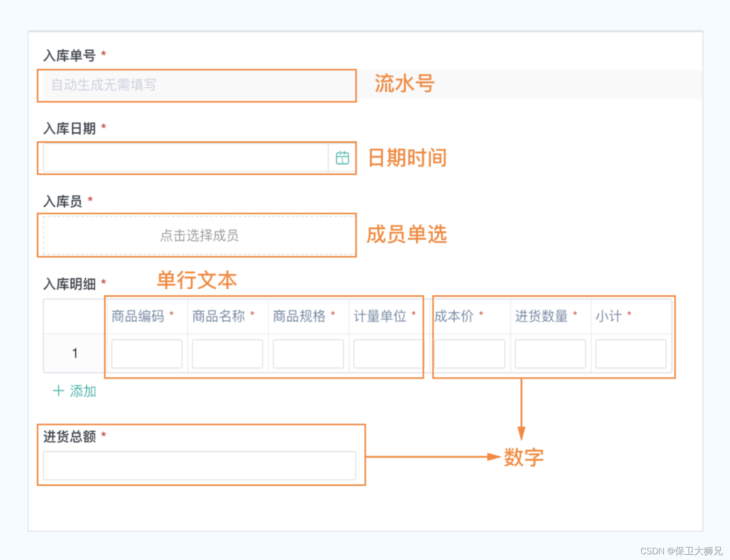
Task: Click the 商品规格 input in row 1
Action: (x=308, y=354)
